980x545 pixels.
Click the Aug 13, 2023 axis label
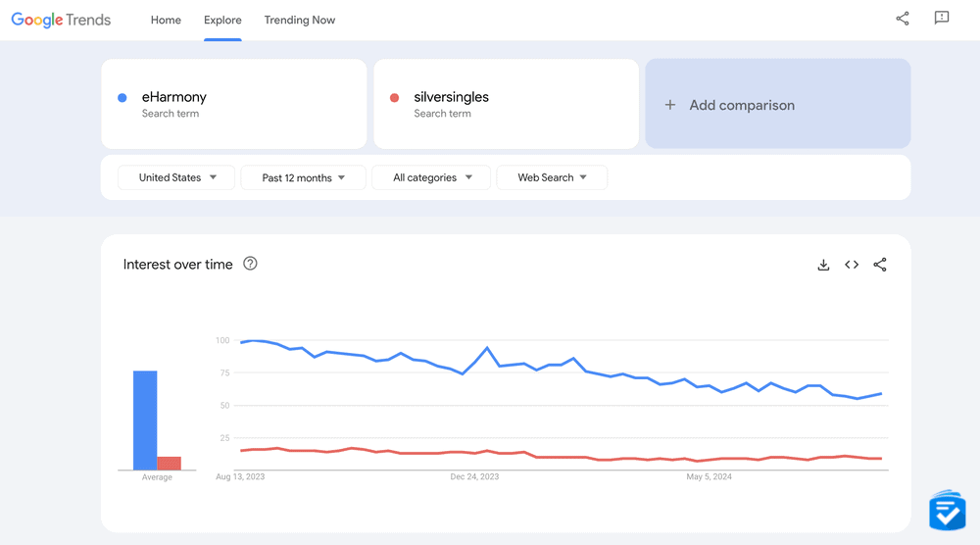[x=240, y=476]
